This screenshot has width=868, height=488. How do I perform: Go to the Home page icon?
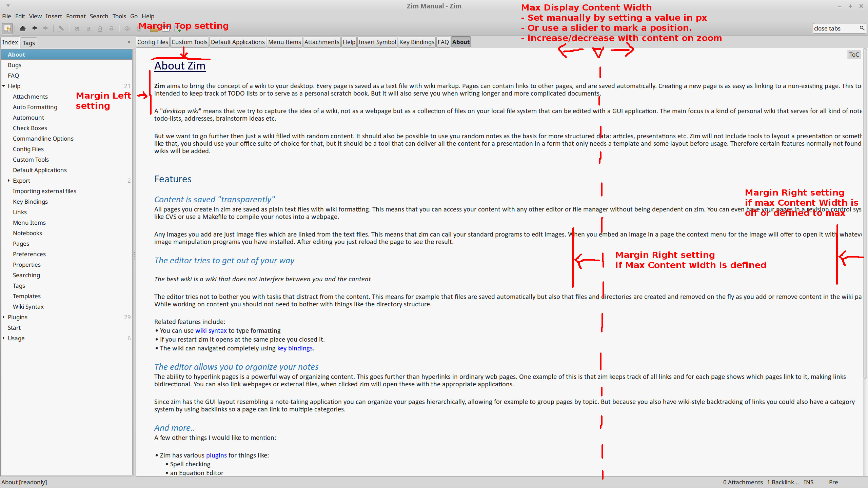point(23,28)
